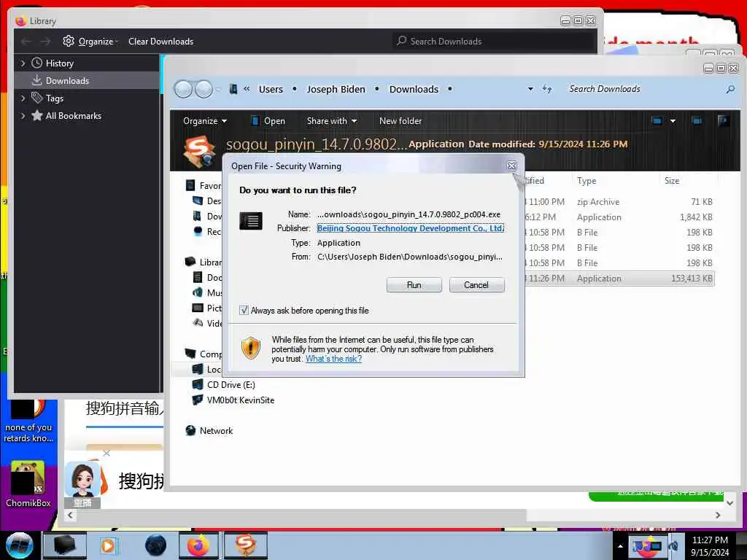Click New folder in the Explorer toolbar

click(x=400, y=121)
